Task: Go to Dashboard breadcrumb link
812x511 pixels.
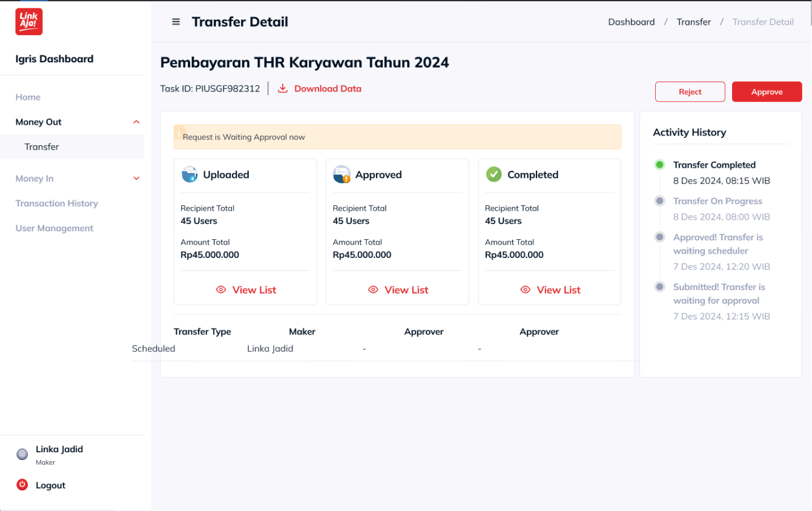Action: 632,22
